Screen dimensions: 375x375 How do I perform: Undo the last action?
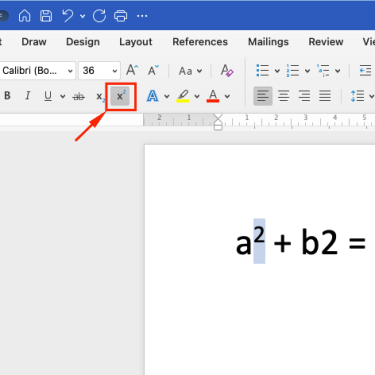68,16
